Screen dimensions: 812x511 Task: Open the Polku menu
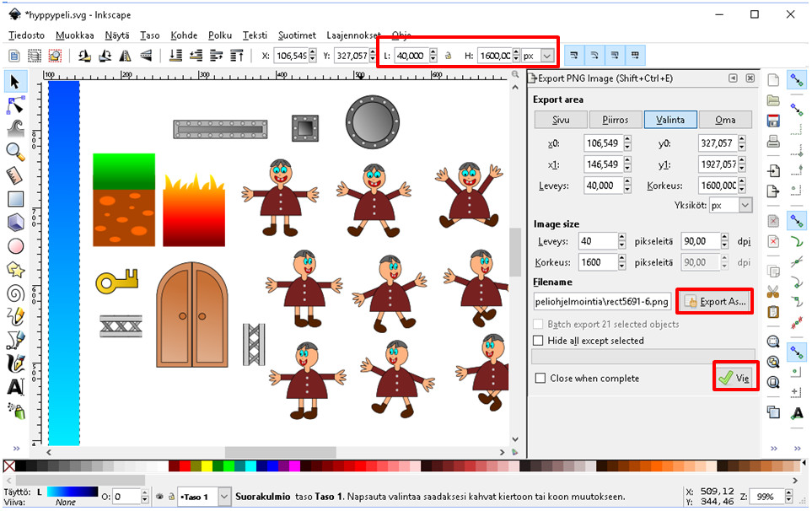coord(220,35)
